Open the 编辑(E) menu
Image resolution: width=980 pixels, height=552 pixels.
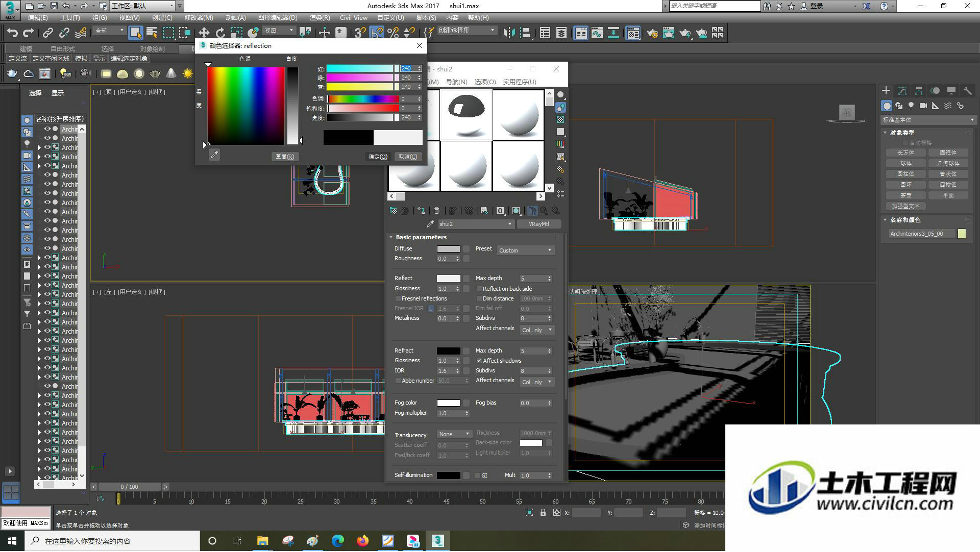click(38, 17)
